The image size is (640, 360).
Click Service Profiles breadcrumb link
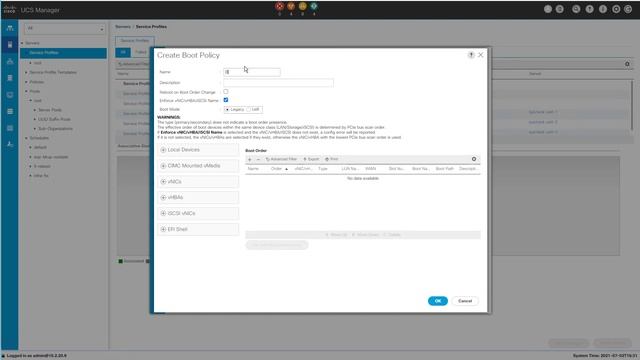click(x=151, y=27)
